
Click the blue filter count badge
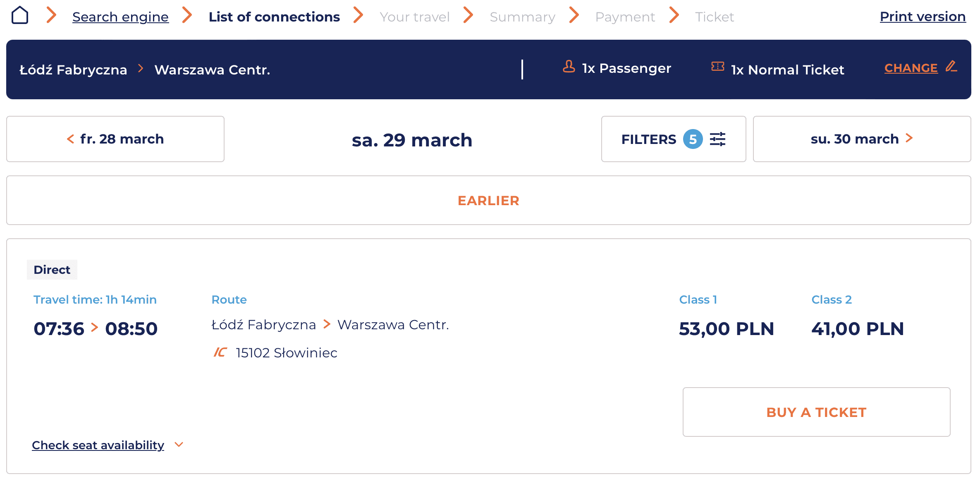click(x=693, y=139)
